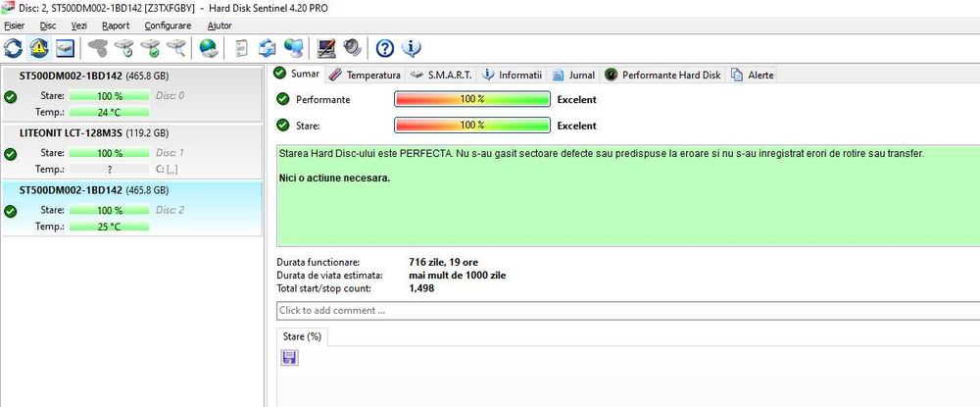The height and width of the screenshot is (407, 980).
Task: Click the greyed-out disk stethoscope toolbar icon
Action: [x=97, y=47]
